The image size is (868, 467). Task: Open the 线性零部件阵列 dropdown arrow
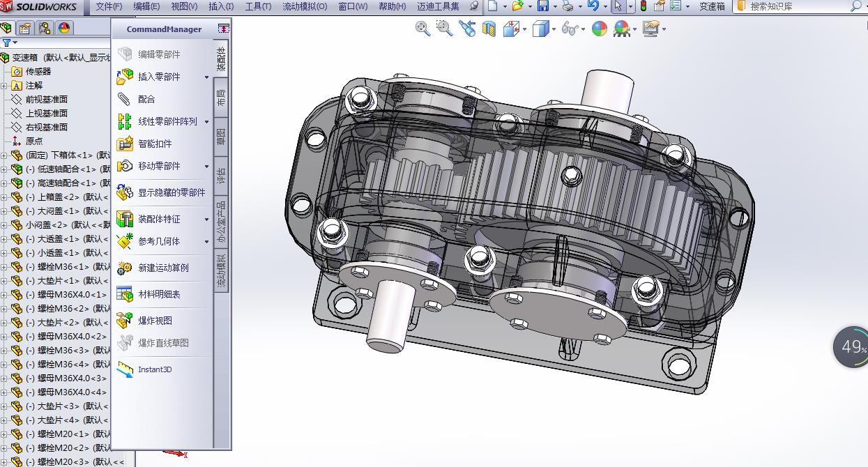coord(206,122)
